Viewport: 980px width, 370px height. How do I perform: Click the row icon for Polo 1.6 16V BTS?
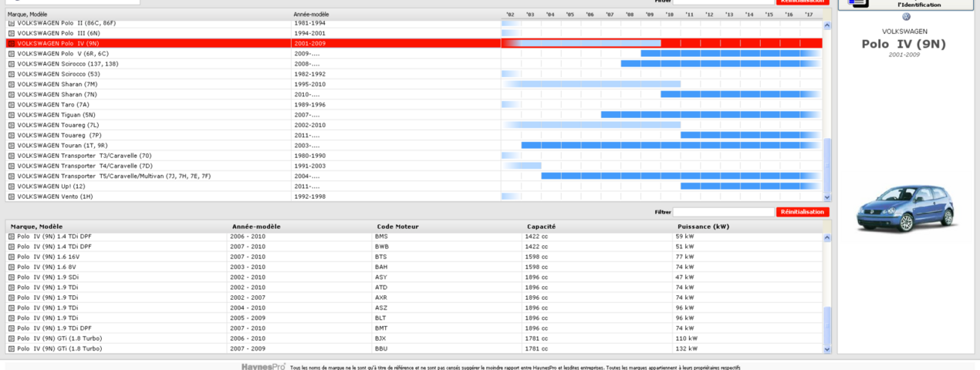point(12,257)
